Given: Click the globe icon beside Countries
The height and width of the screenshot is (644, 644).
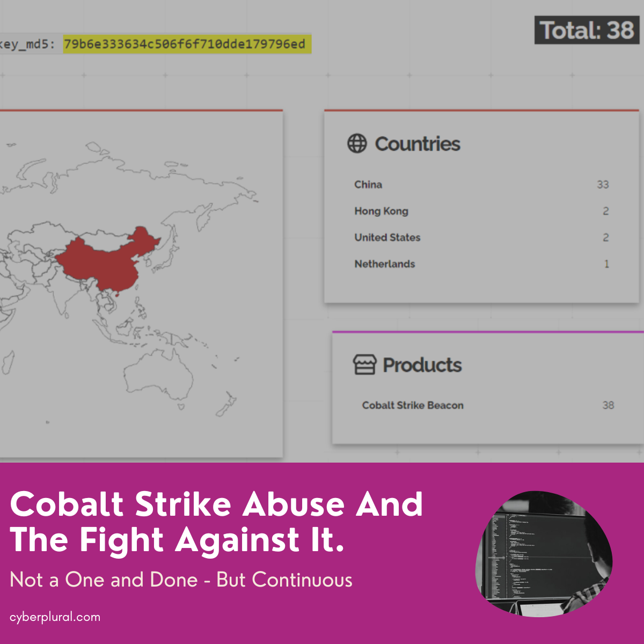Looking at the screenshot, I should [357, 143].
